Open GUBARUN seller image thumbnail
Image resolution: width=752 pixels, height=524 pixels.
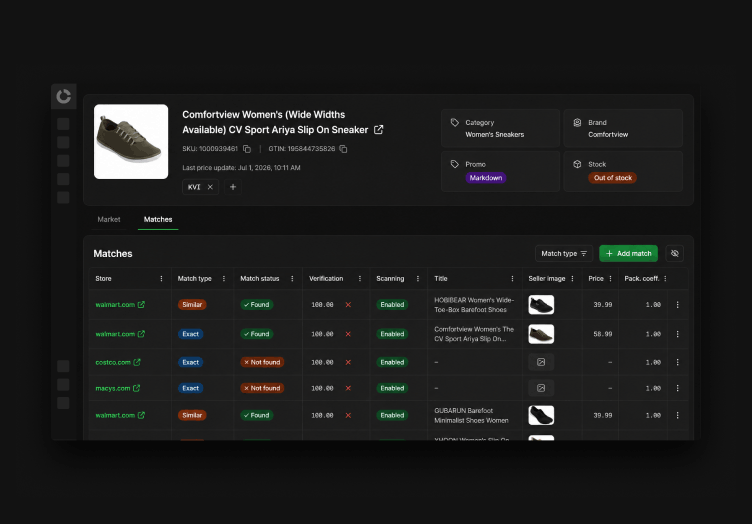(x=541, y=416)
